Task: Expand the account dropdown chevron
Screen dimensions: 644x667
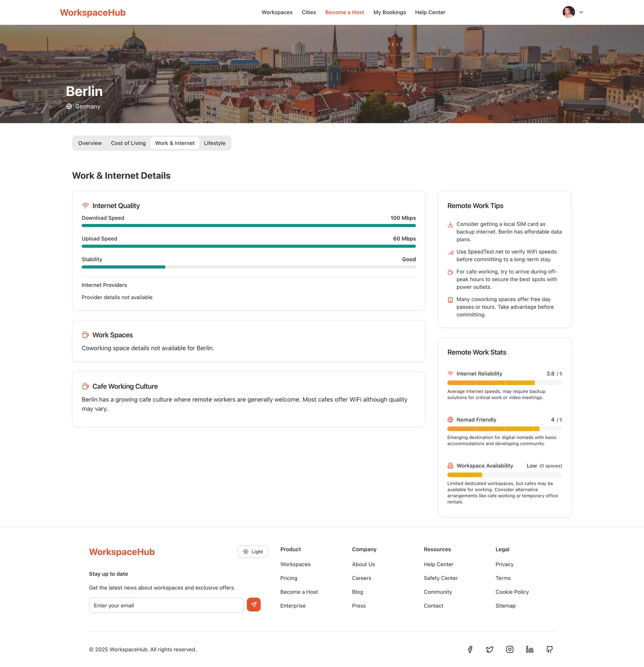Action: [x=581, y=12]
